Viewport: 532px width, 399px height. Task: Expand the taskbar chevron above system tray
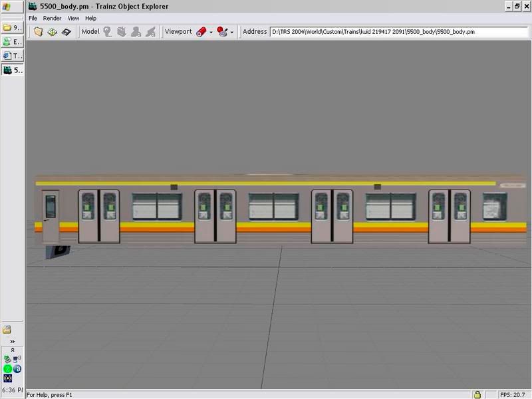pos(12,341)
